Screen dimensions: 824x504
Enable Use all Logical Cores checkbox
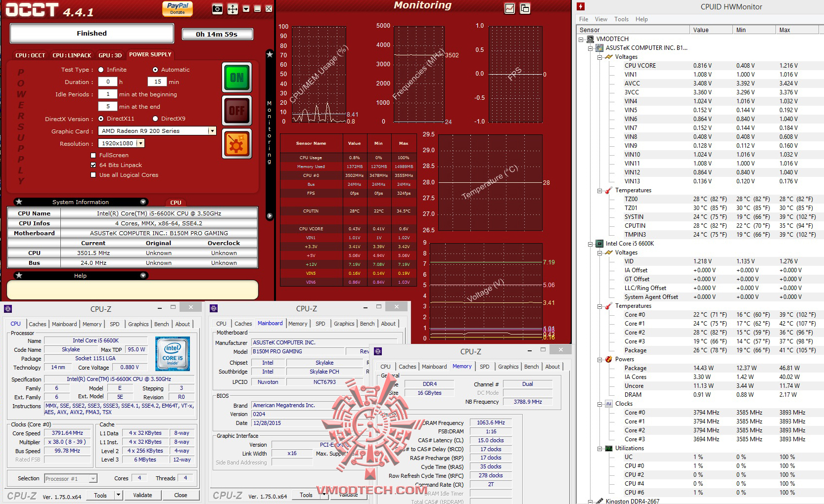93,175
